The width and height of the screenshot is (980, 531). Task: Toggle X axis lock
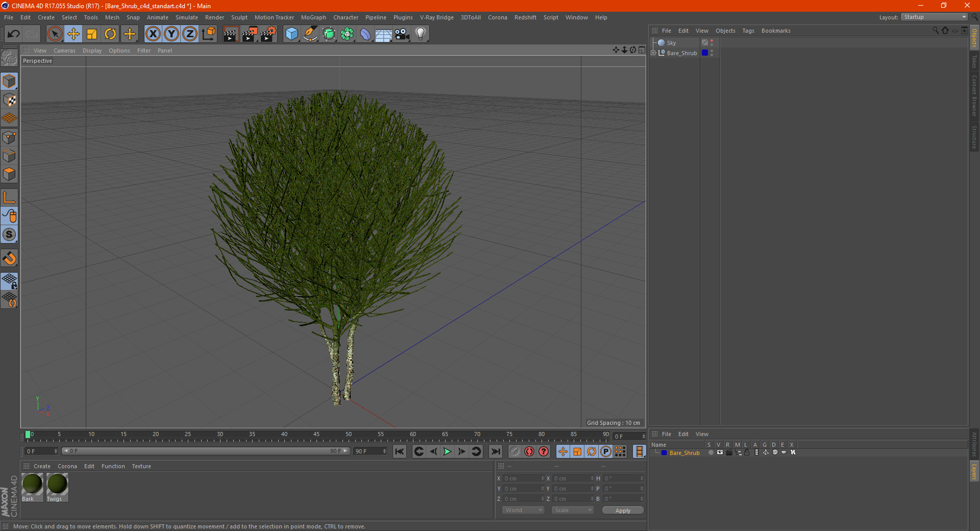coord(153,34)
